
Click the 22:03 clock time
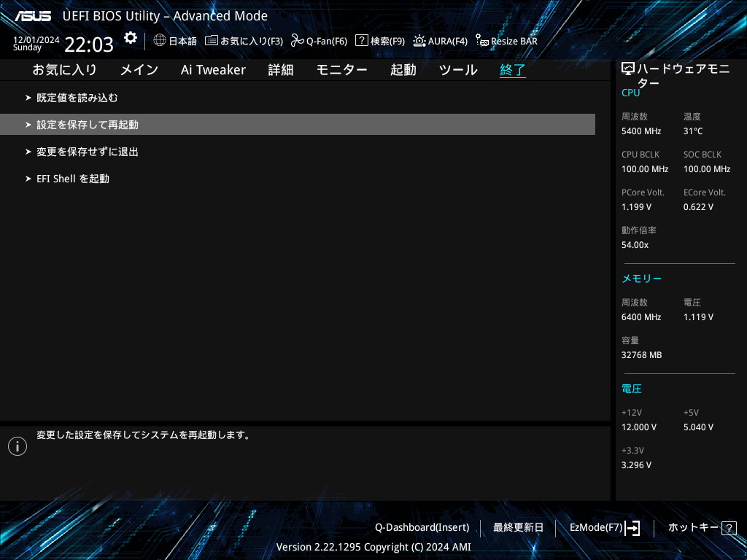pyautogui.click(x=89, y=44)
